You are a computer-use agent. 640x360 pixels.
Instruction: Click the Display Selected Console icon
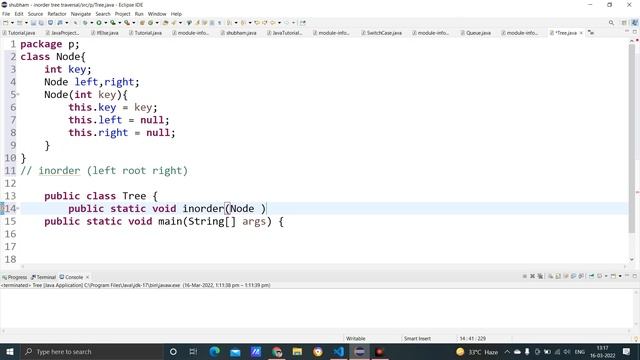click(599, 276)
